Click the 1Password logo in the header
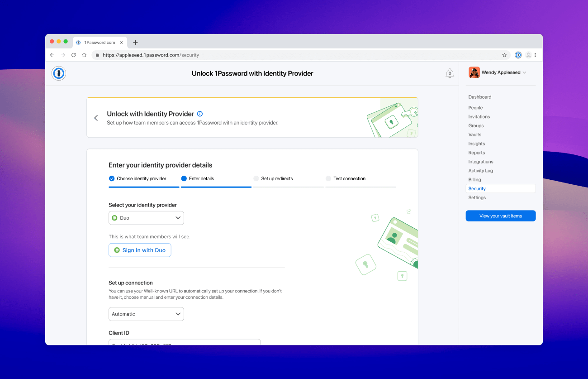588x379 pixels. tap(58, 73)
